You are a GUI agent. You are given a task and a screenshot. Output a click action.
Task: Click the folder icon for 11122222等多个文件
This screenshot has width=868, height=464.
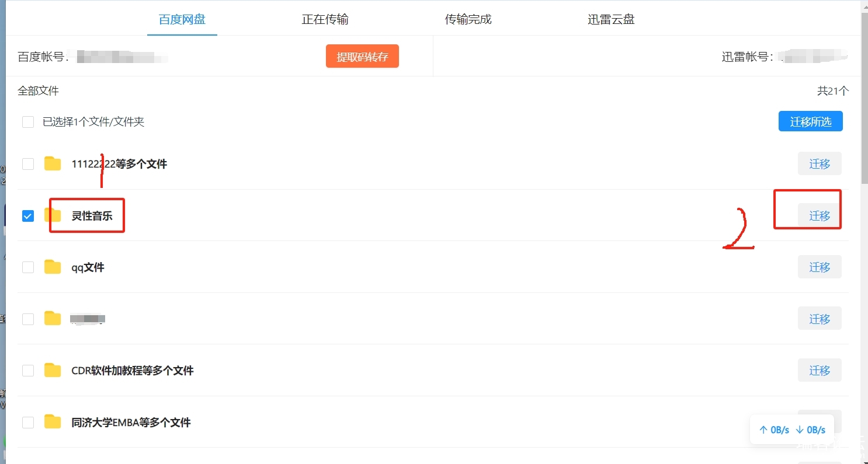[53, 164]
